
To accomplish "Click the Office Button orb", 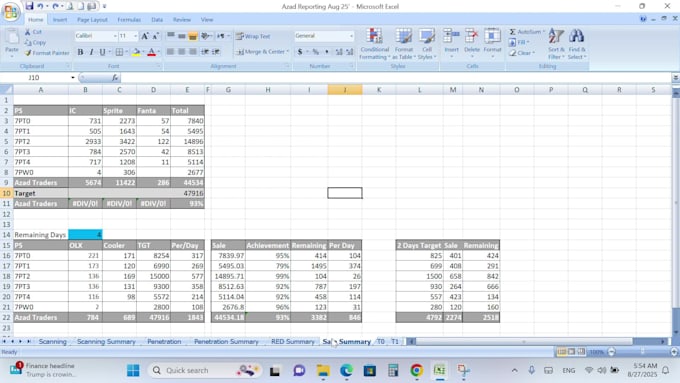I will [x=10, y=12].
